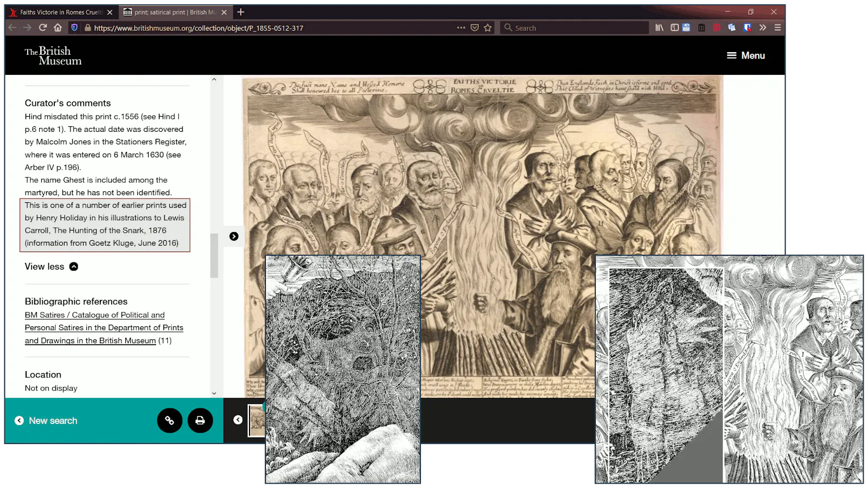Go forward in browser history
Screen dimensions: 868x488
click(x=27, y=28)
